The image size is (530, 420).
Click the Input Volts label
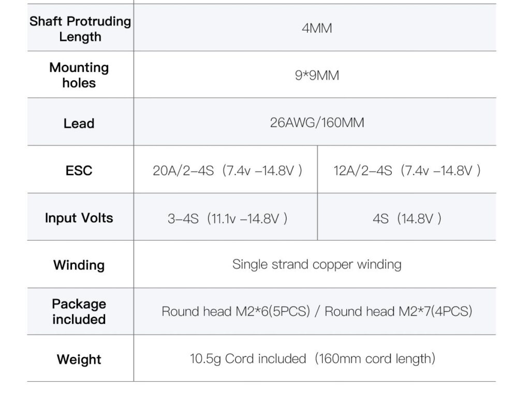[x=79, y=218]
